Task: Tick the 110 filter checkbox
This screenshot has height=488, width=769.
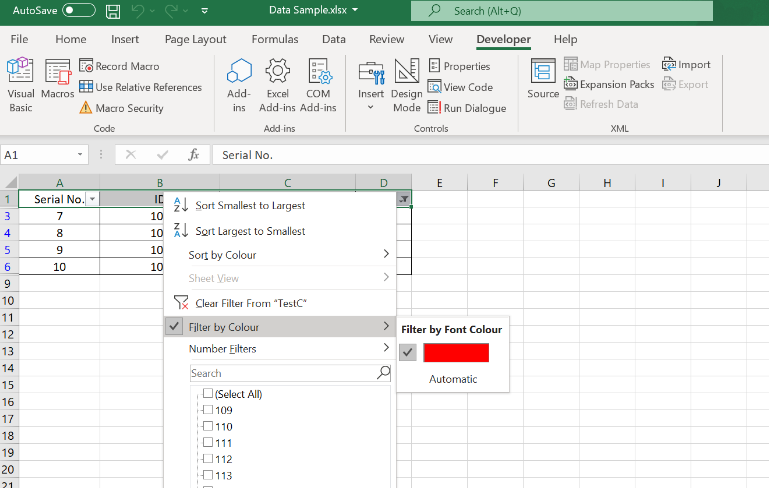Action: tap(208, 426)
